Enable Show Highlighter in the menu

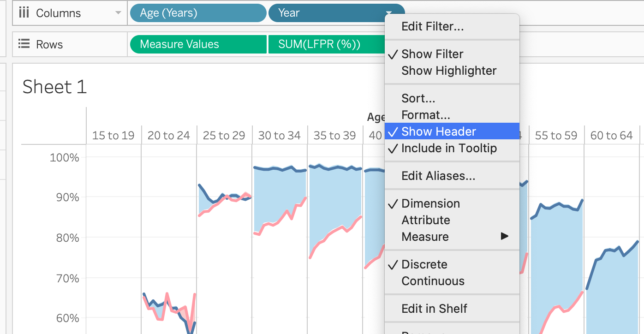[x=448, y=71]
